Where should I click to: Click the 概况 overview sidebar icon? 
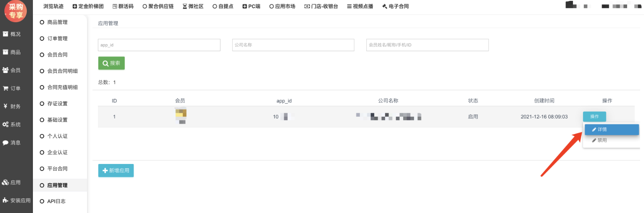(6, 34)
